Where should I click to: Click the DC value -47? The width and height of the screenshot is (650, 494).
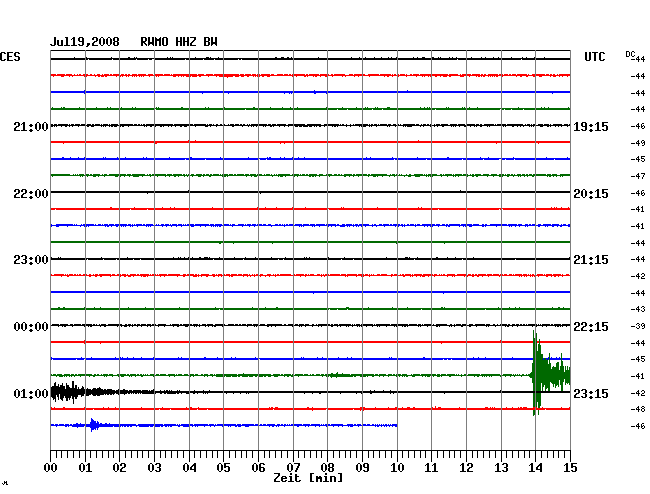638,177
